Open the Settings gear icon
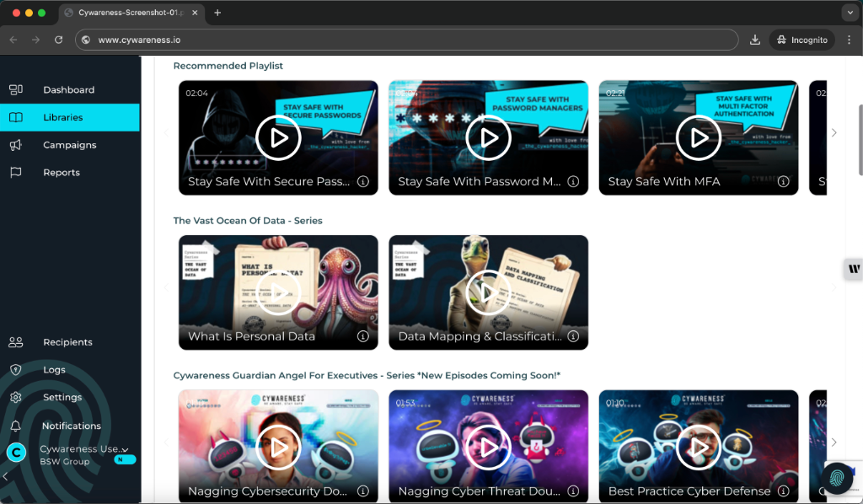 click(x=16, y=397)
